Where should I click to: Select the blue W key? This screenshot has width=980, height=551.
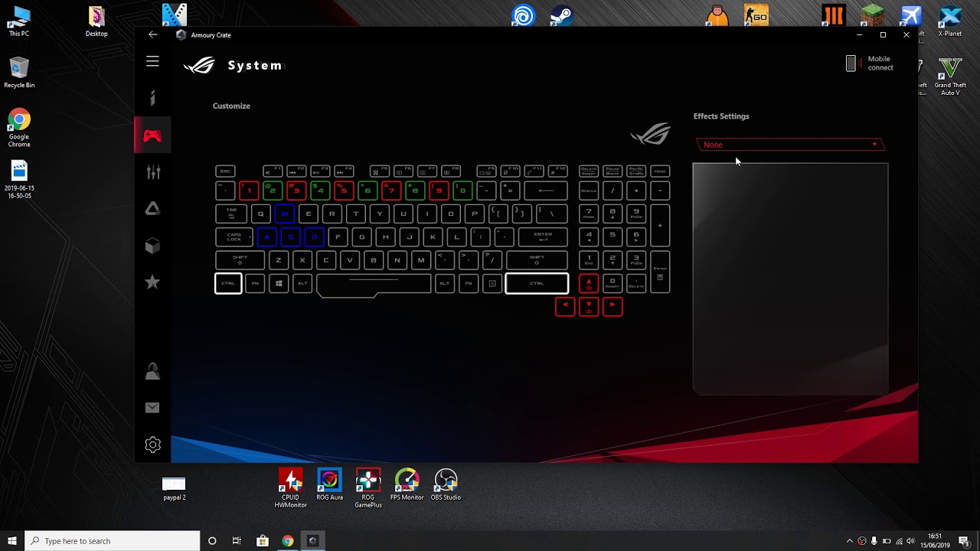(x=284, y=214)
